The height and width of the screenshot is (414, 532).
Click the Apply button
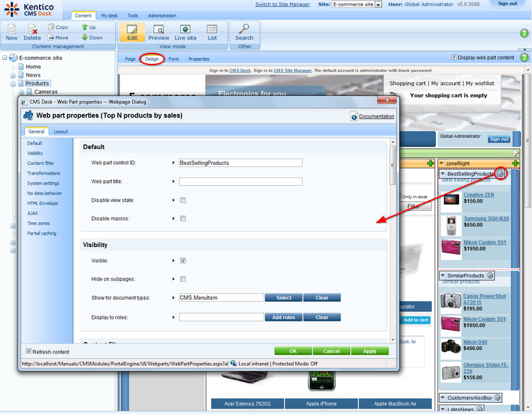pos(370,351)
